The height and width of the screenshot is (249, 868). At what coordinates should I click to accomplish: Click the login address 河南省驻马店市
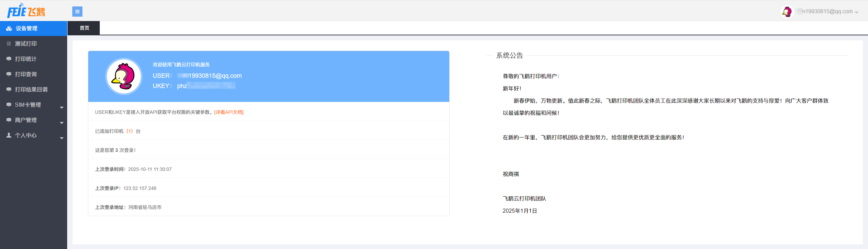point(145,207)
